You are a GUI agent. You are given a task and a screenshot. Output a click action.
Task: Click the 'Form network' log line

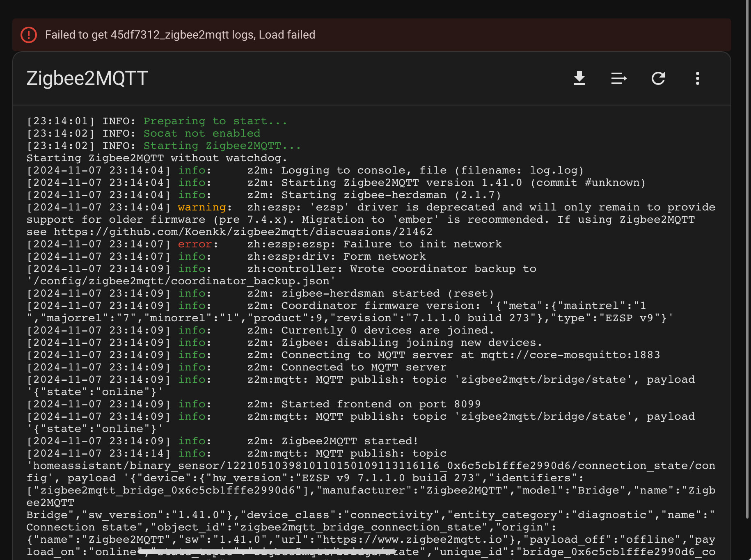click(226, 257)
